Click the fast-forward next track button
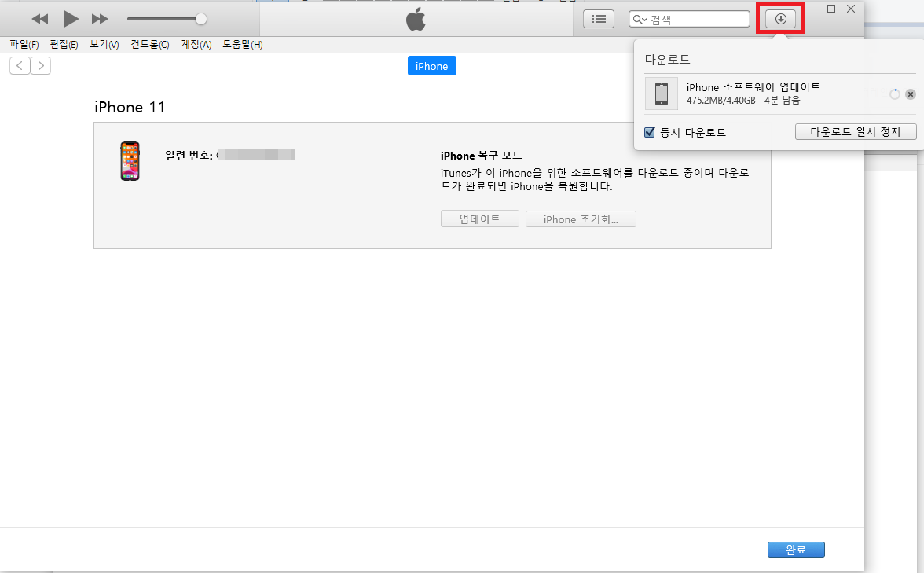 100,19
